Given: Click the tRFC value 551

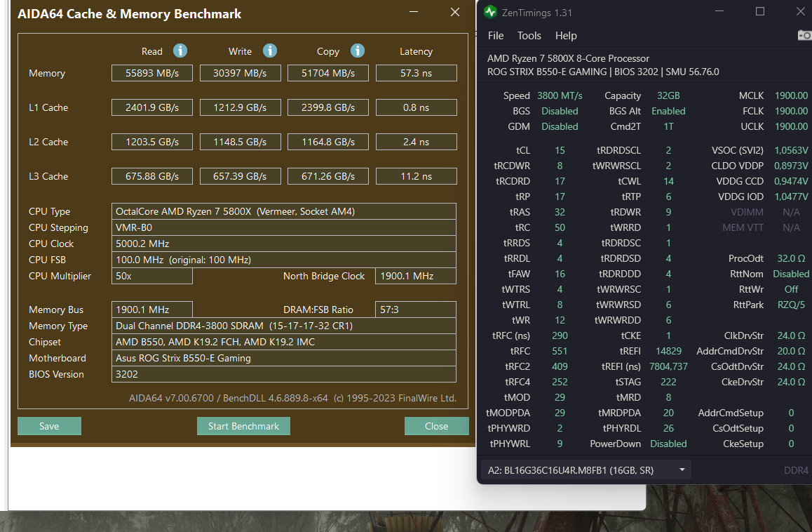Looking at the screenshot, I should [560, 351].
